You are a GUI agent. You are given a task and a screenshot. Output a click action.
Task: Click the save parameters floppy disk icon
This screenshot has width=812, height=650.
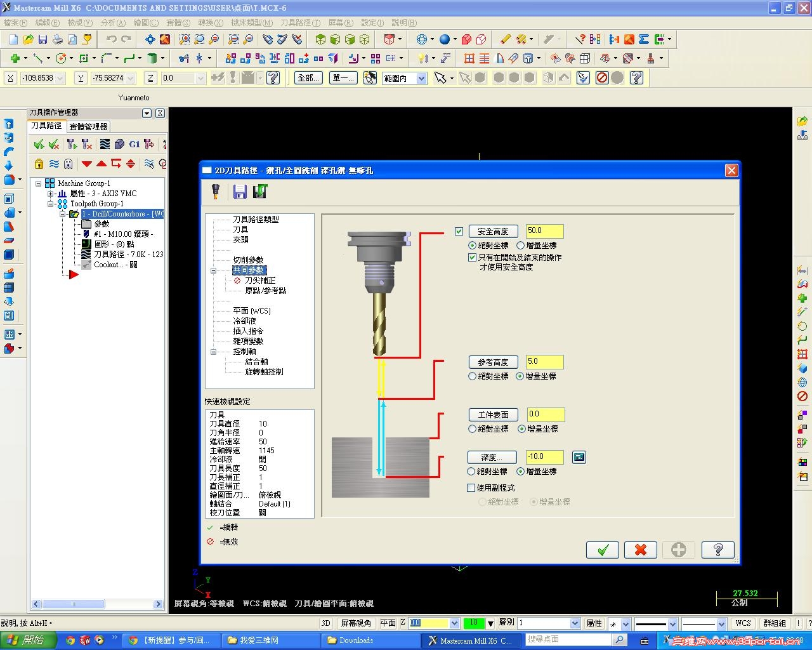click(240, 192)
